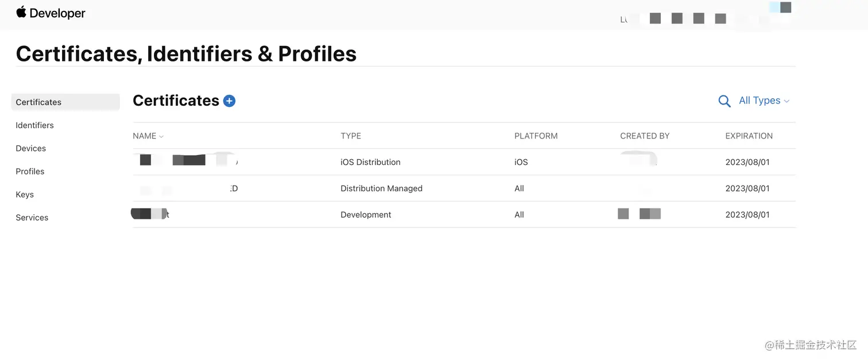Image resolution: width=868 pixels, height=362 pixels.
Task: Click platform All in Development row
Action: (519, 215)
